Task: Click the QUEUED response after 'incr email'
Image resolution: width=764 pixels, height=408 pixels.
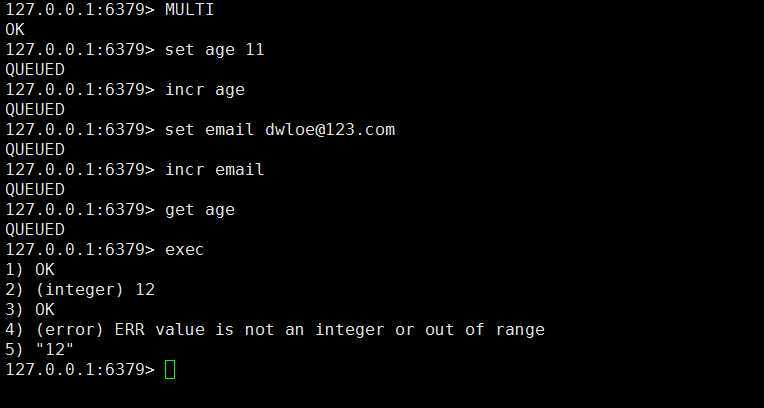Action: (35, 190)
